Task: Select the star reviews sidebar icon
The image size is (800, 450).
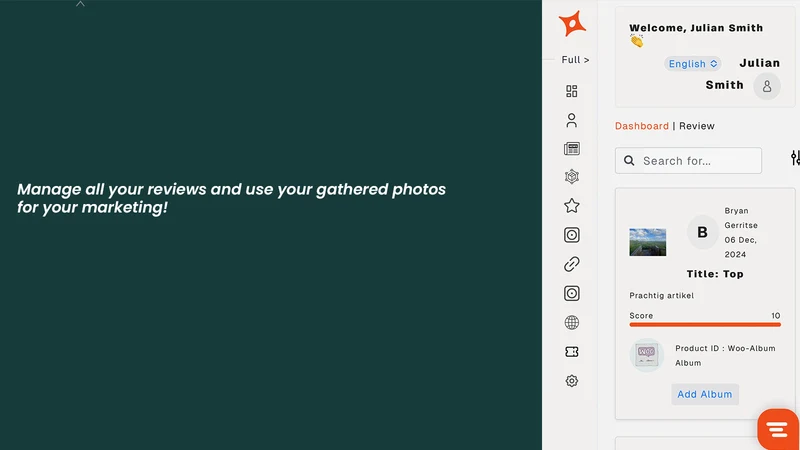Action: coord(571,206)
